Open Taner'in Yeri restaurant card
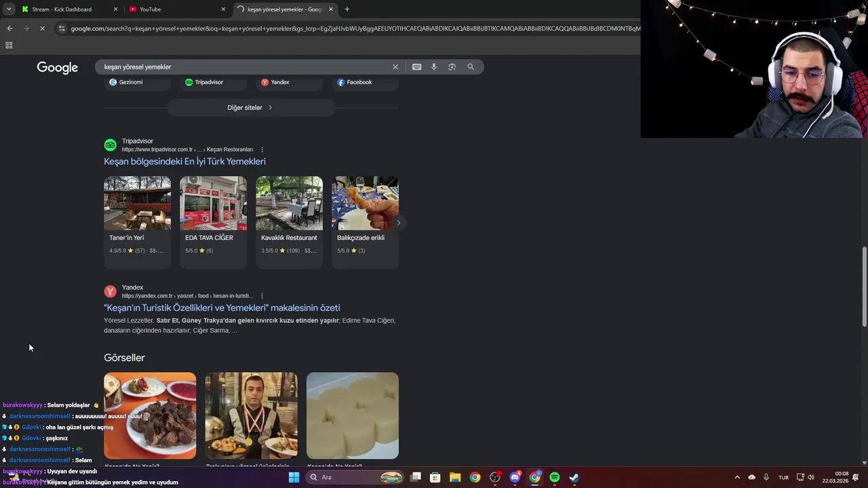 point(137,222)
